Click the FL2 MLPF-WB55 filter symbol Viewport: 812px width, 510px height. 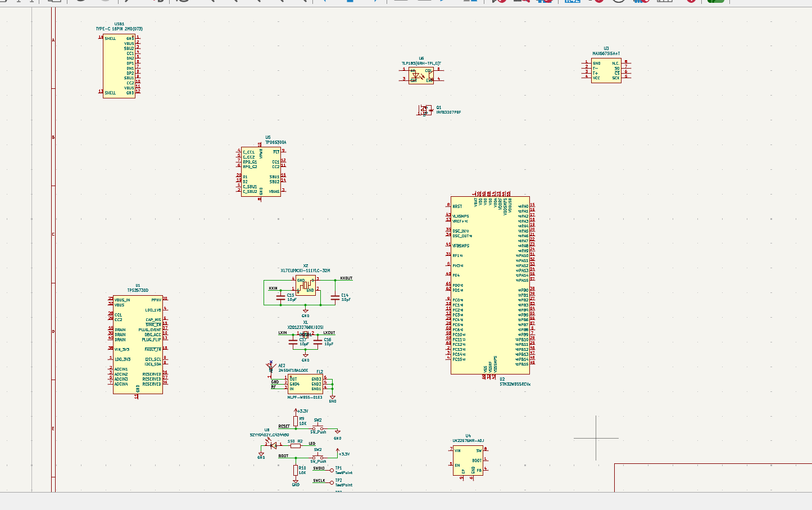305,384
